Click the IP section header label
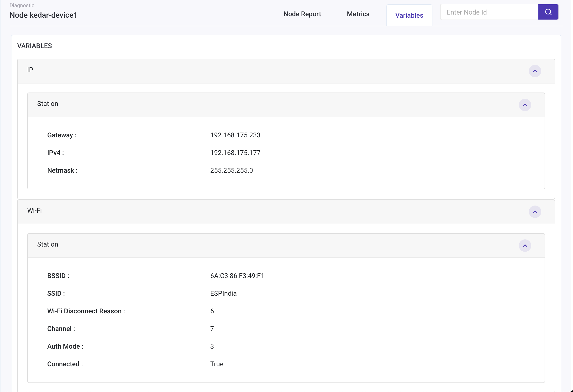Image resolution: width=573 pixels, height=392 pixels. [30, 70]
